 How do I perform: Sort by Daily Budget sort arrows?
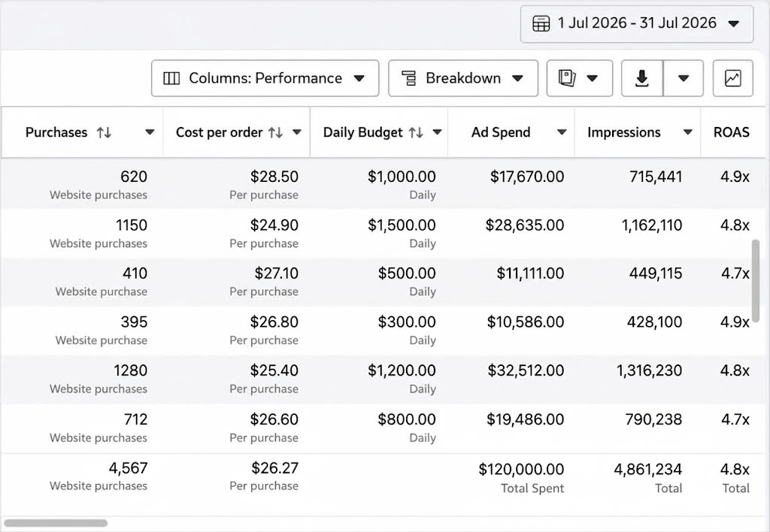pyautogui.click(x=416, y=132)
